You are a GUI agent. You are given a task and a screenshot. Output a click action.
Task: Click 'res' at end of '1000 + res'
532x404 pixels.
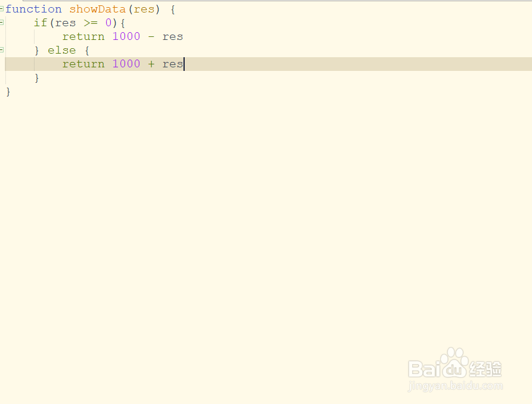173,64
